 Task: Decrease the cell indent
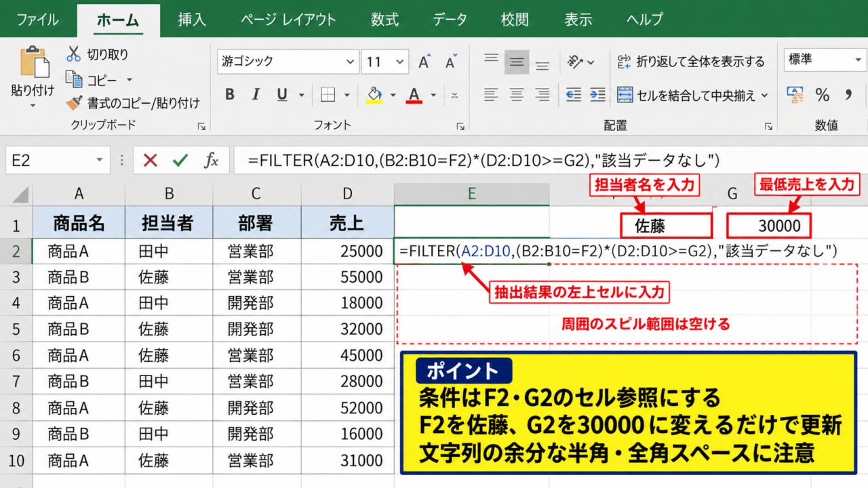tap(574, 95)
